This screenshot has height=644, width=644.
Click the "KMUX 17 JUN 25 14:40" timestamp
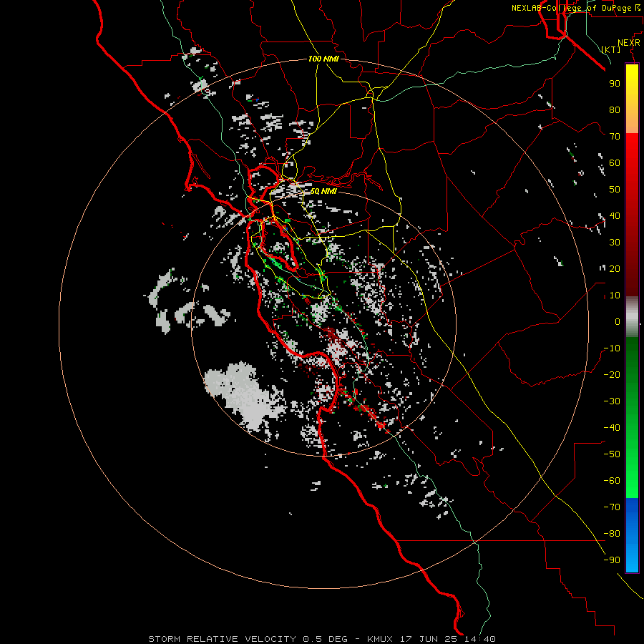pyautogui.click(x=431, y=639)
